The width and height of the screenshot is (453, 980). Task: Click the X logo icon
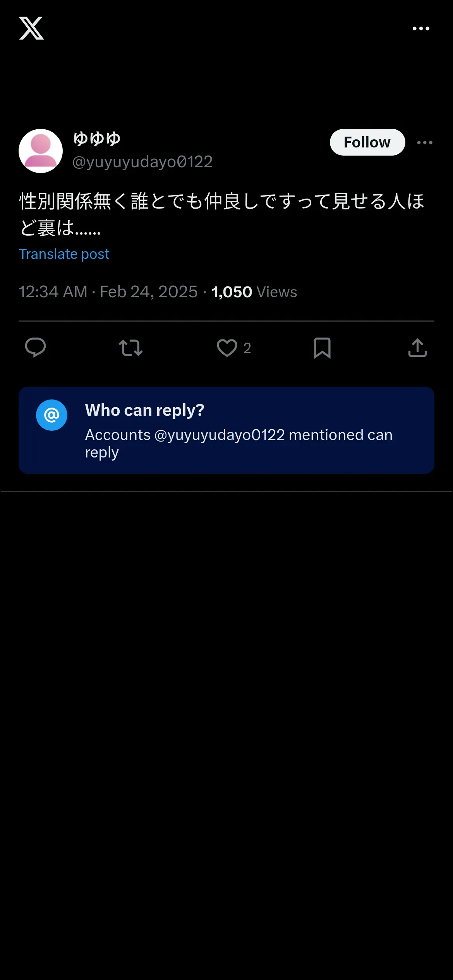(x=31, y=28)
